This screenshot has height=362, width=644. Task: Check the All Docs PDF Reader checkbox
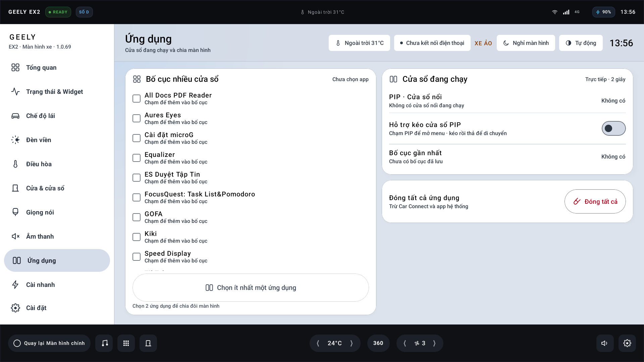pyautogui.click(x=137, y=99)
